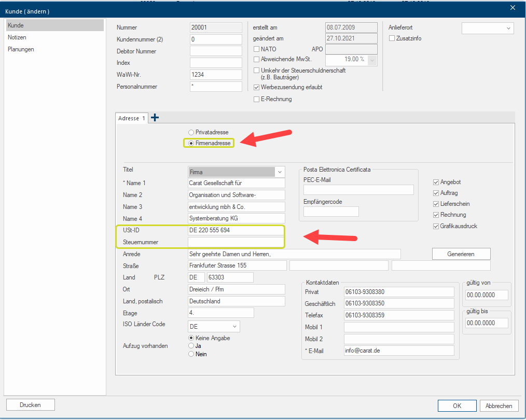Viewport: 526px width, 420px height.
Task: Uncheck Werbezusendung erlaubt
Action: pyautogui.click(x=257, y=87)
